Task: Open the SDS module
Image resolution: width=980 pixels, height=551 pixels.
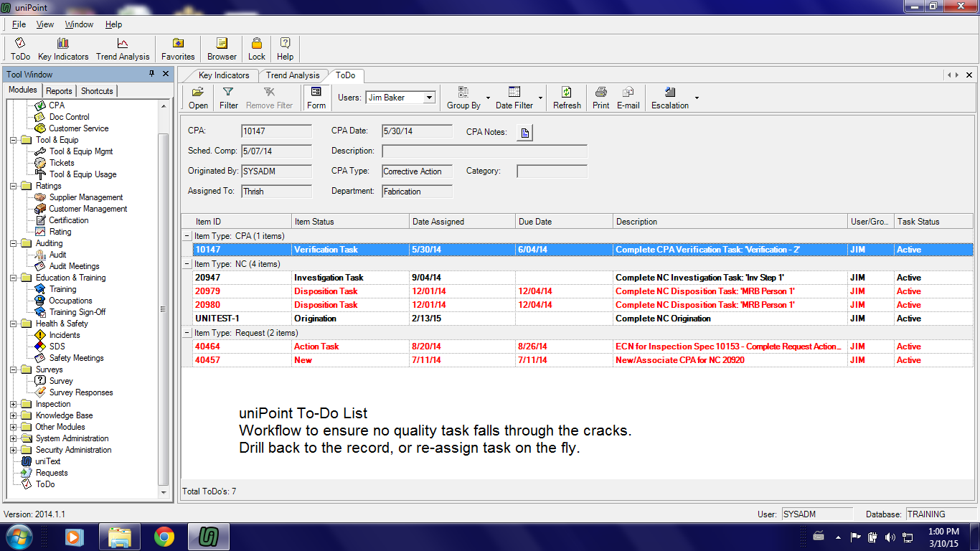Action: click(x=57, y=347)
